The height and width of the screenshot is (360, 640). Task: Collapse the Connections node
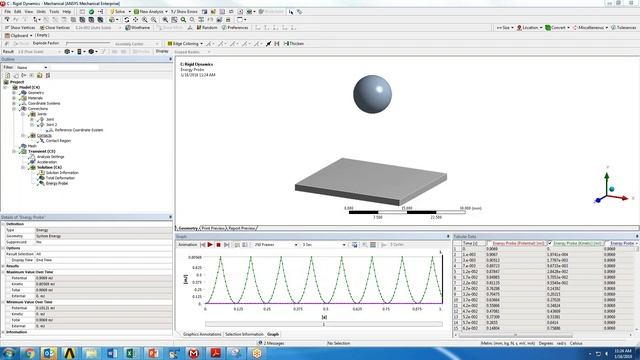pyautogui.click(x=14, y=109)
